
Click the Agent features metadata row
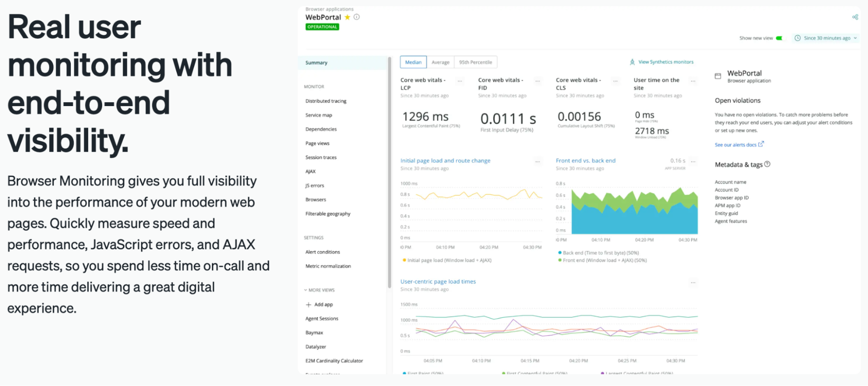731,221
